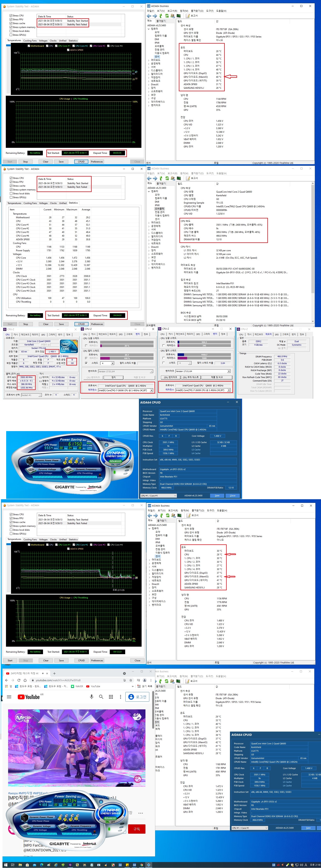The height and width of the screenshot is (868, 321).
Task: Open the YouTube apps grid
Action: 111,696
